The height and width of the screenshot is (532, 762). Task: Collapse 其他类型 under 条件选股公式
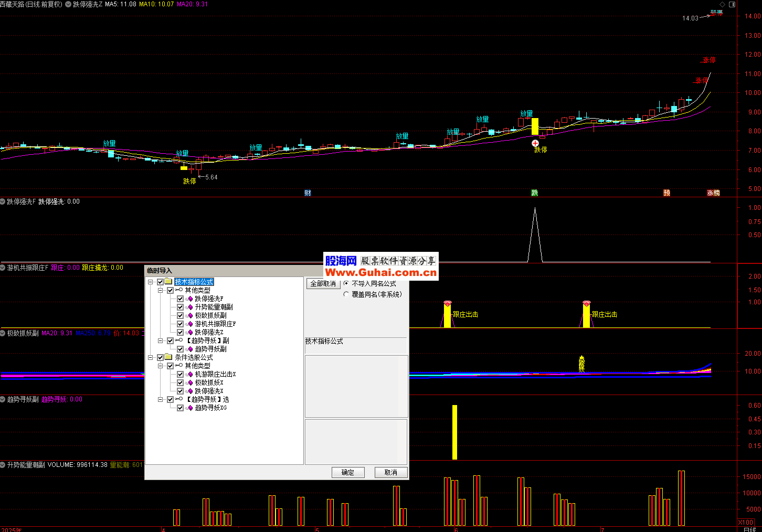[x=161, y=366]
